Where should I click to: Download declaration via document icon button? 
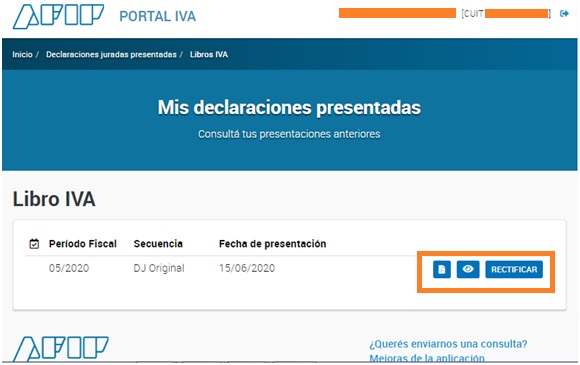click(442, 269)
